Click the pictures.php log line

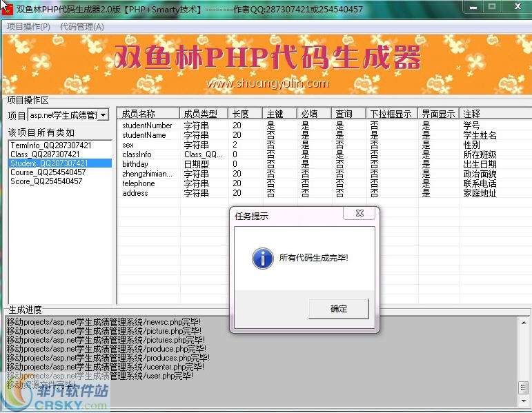(106, 340)
